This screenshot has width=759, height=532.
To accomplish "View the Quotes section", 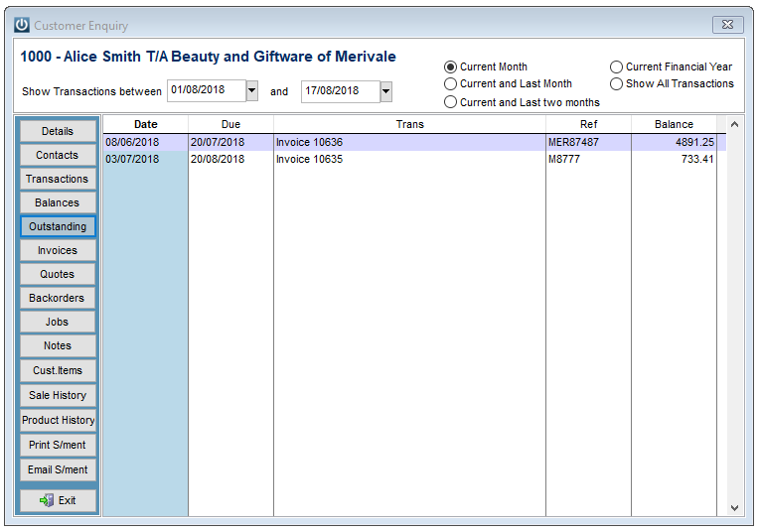I will tap(58, 274).
